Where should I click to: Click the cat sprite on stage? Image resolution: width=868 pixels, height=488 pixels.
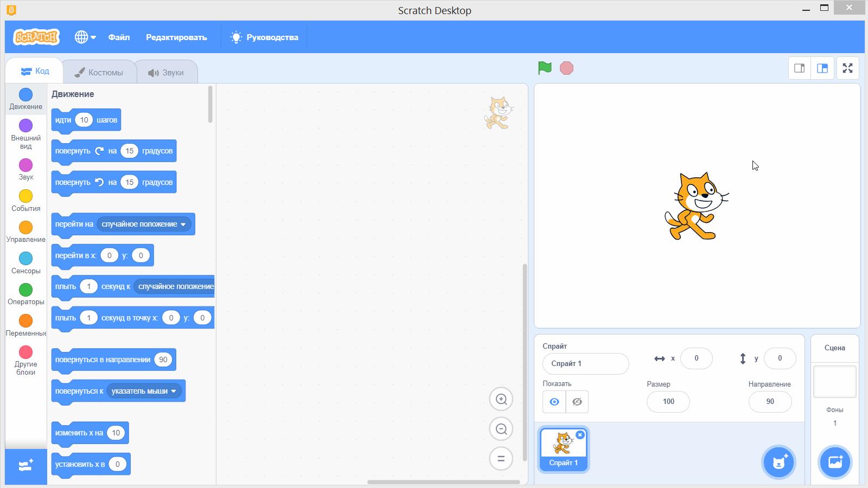click(697, 206)
